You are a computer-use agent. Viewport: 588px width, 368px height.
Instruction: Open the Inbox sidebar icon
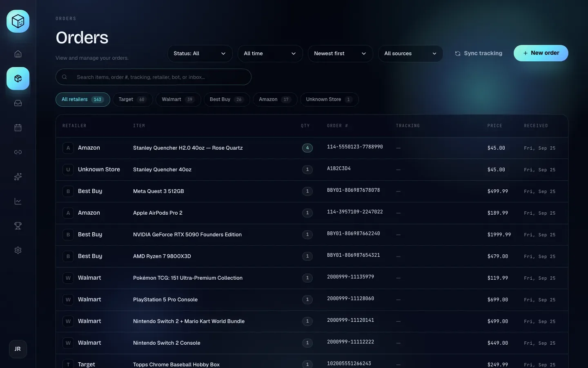tap(18, 103)
